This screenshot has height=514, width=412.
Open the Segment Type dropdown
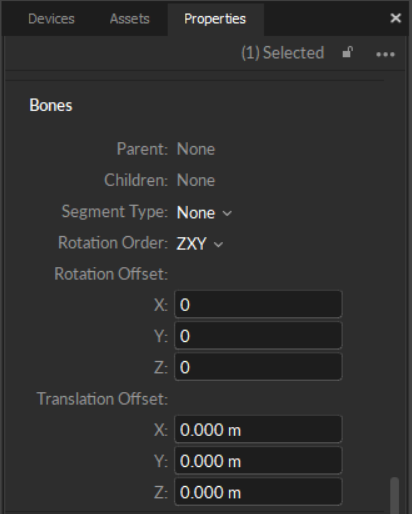pyautogui.click(x=204, y=213)
